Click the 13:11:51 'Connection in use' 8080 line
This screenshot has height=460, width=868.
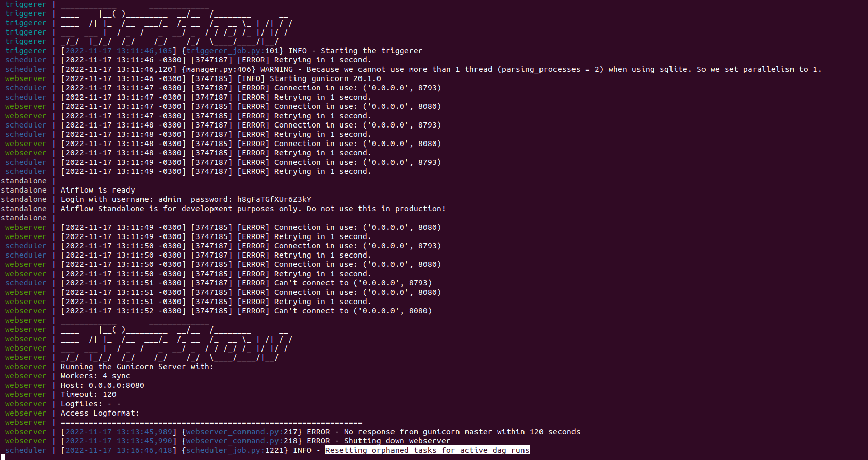[251, 292]
